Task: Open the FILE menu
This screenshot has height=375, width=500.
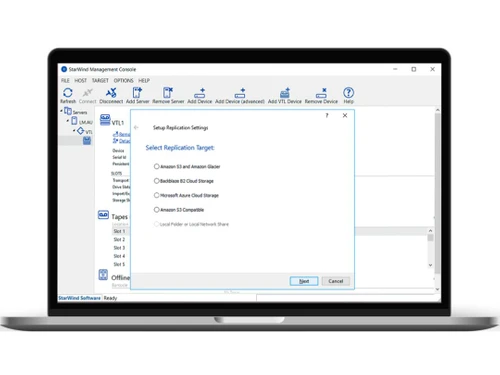Action: click(x=65, y=80)
